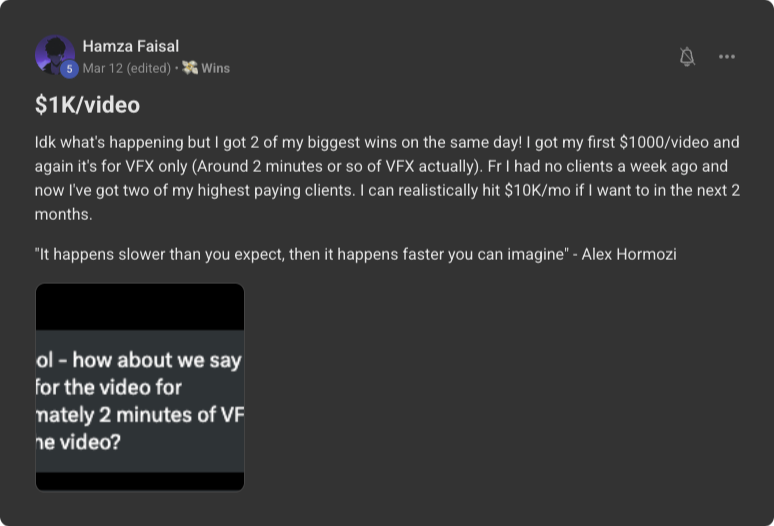Screen dimensions: 774x526
Task: Open the Wins category label
Action: 215,68
